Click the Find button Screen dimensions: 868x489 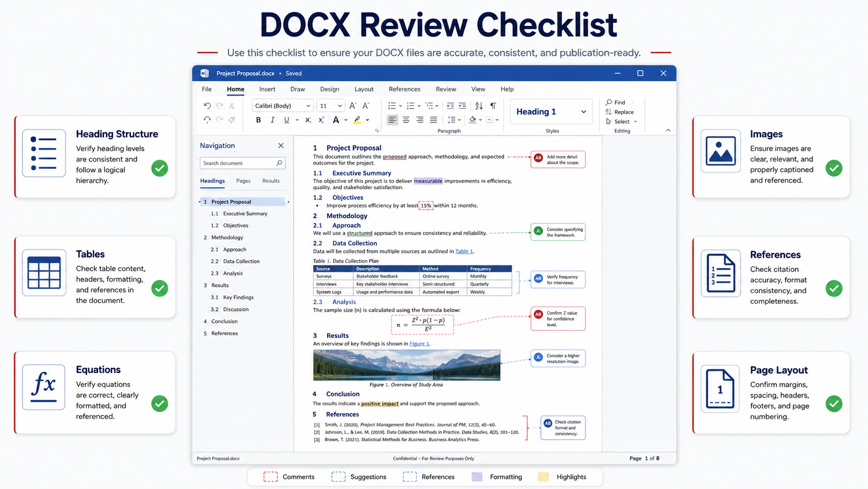[616, 102]
